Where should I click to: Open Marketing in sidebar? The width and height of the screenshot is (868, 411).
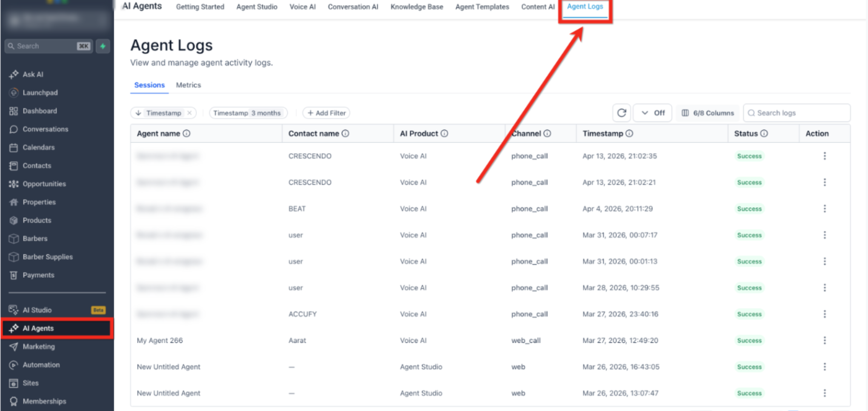[x=39, y=347]
